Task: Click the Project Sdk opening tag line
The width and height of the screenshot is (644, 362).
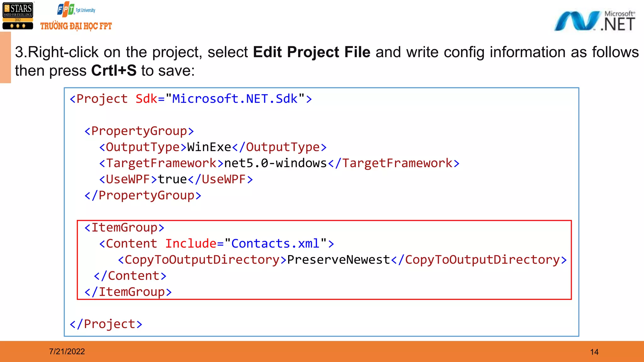Action: pos(191,99)
